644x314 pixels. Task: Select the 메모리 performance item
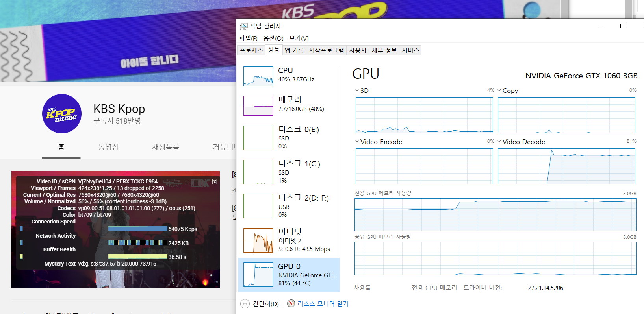tap(289, 106)
